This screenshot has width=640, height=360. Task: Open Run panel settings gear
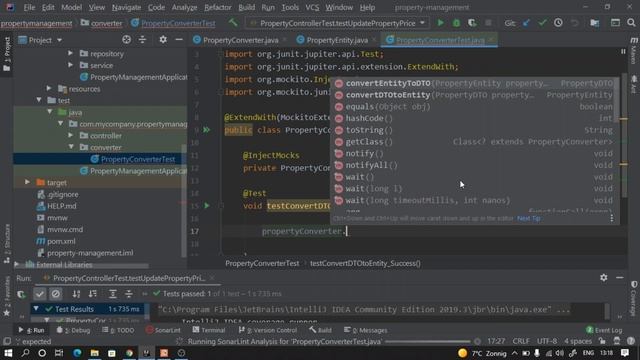pos(604,278)
